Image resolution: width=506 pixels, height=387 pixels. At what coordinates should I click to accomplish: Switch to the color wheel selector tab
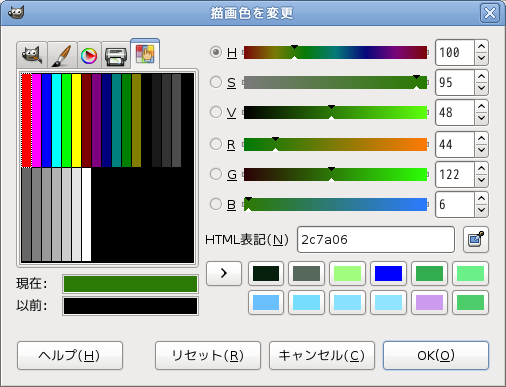(89, 55)
